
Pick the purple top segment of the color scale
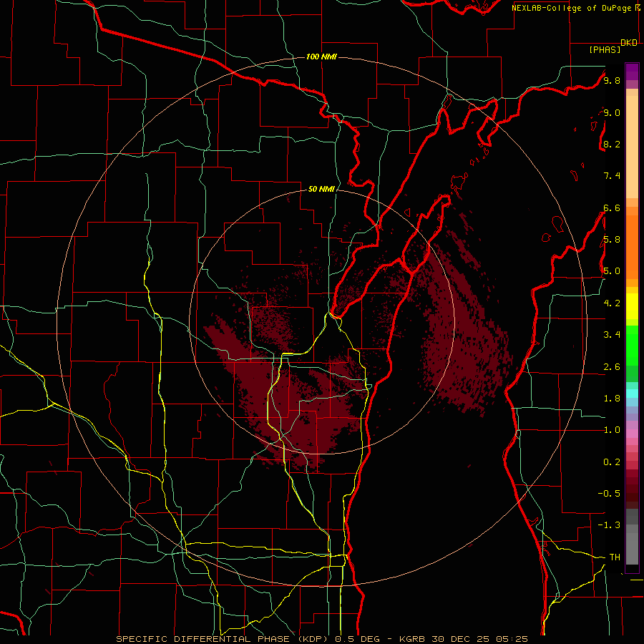coord(632,72)
